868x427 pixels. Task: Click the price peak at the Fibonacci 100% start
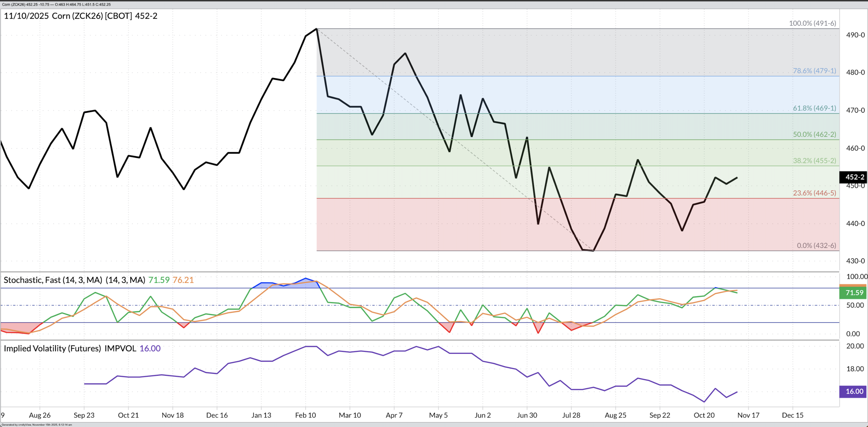316,29
